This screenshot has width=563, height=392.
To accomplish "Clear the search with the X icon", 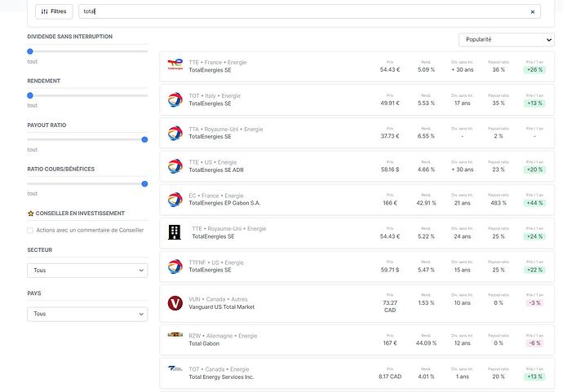I will coord(533,12).
